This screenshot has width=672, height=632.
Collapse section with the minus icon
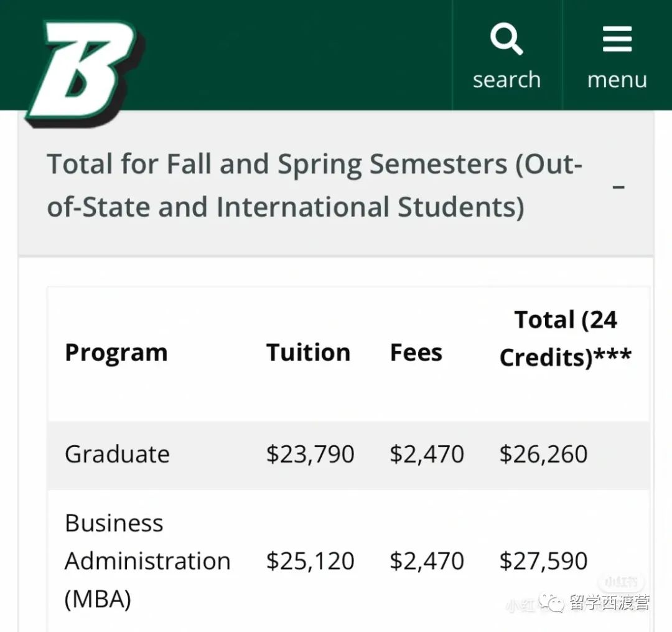(x=618, y=187)
